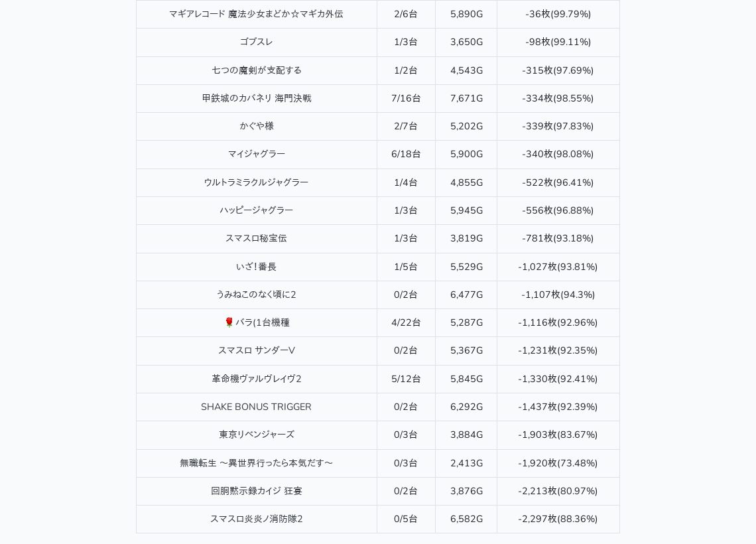The image size is (756, 544).
Task: Open スマスロ サンダーV machine details
Action: (x=256, y=350)
